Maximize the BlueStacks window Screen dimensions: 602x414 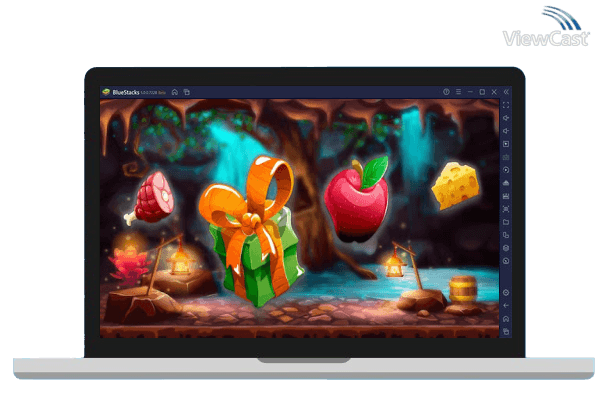(482, 92)
